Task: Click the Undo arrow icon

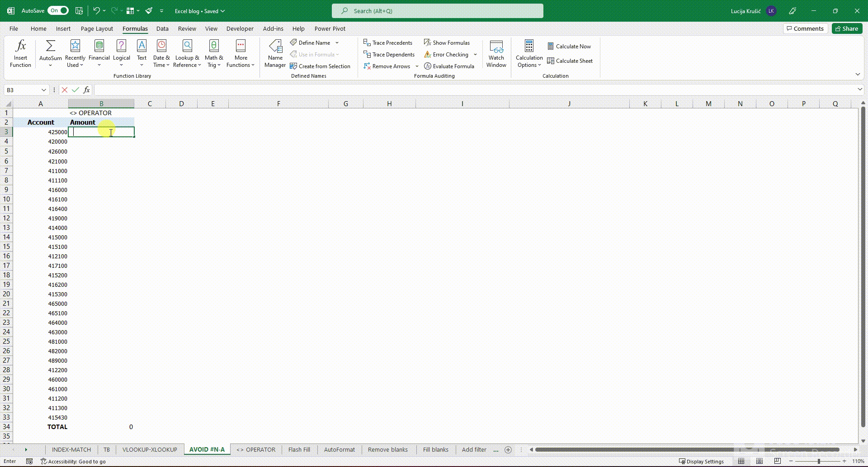Action: (96, 11)
